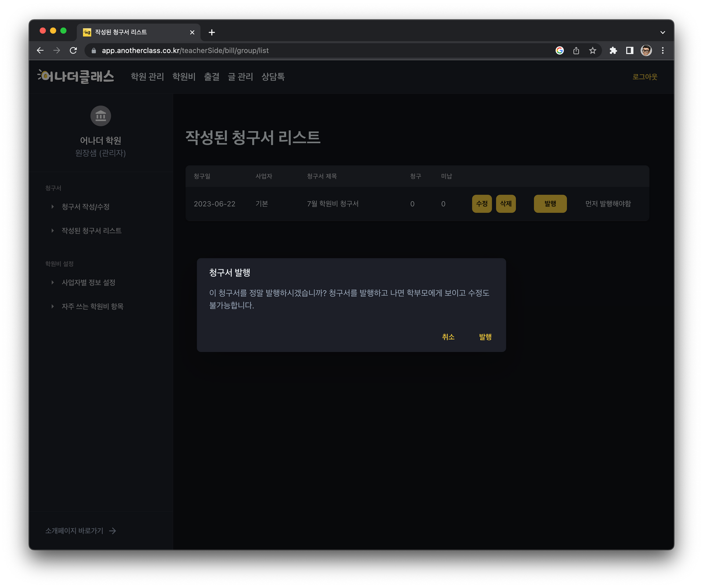Click the 소개페이지 바로가기 link
This screenshot has height=588, width=703.
tap(74, 531)
